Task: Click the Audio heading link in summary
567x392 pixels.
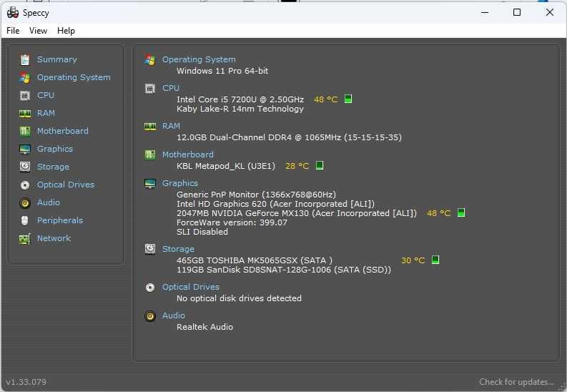Action: point(174,315)
